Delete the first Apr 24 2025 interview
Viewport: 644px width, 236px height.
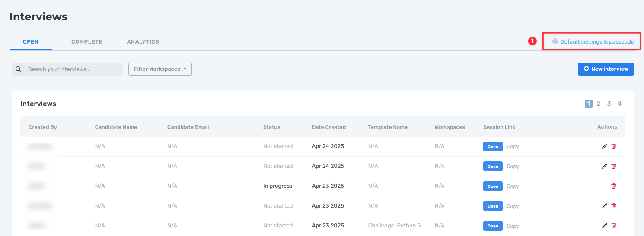tap(614, 146)
